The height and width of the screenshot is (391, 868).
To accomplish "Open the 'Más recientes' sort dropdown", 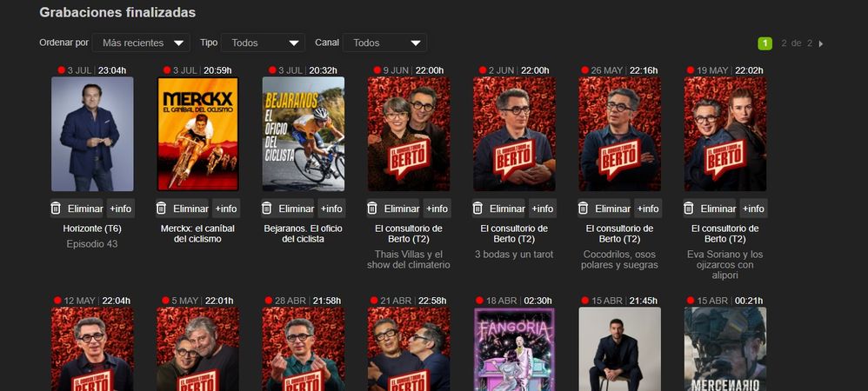I will [x=140, y=43].
